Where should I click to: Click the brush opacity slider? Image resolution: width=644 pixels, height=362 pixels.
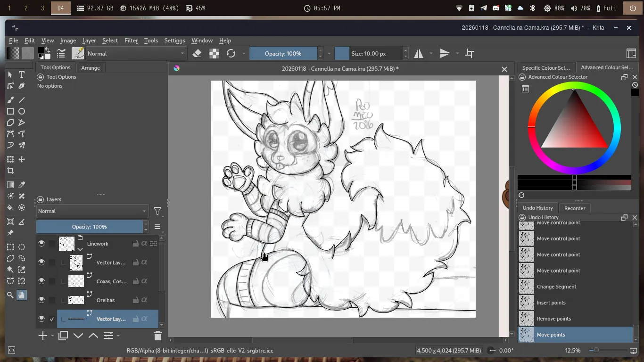(283, 54)
